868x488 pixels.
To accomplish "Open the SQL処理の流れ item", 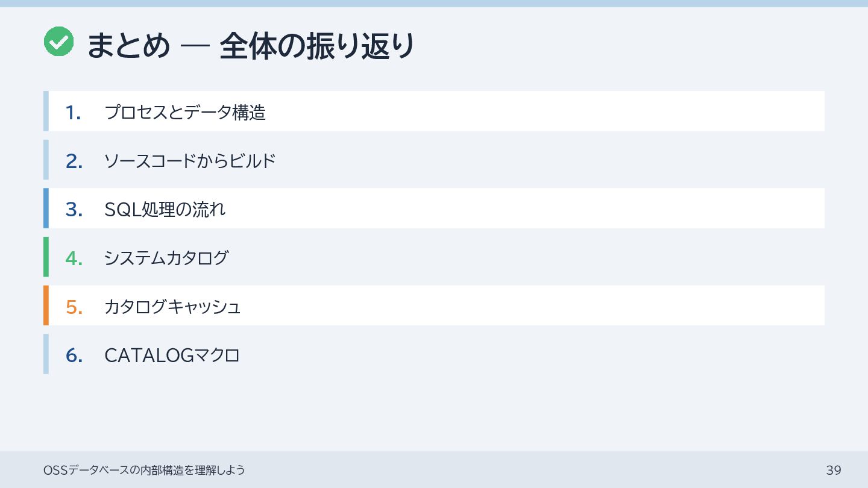I will click(165, 209).
